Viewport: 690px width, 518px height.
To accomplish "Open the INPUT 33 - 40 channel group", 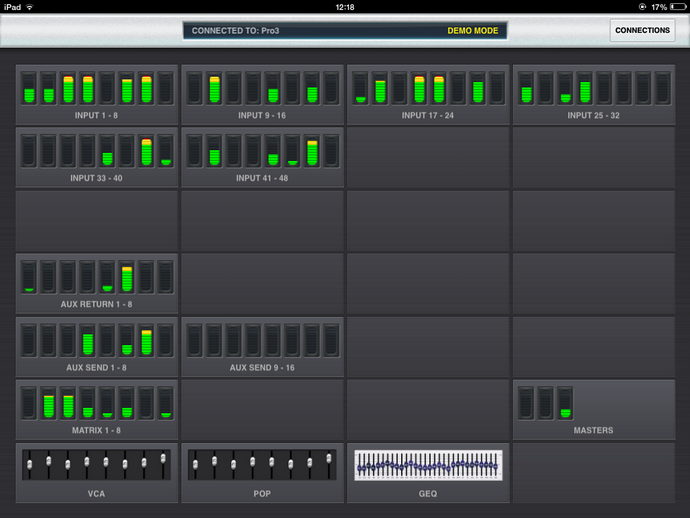I will point(97,158).
